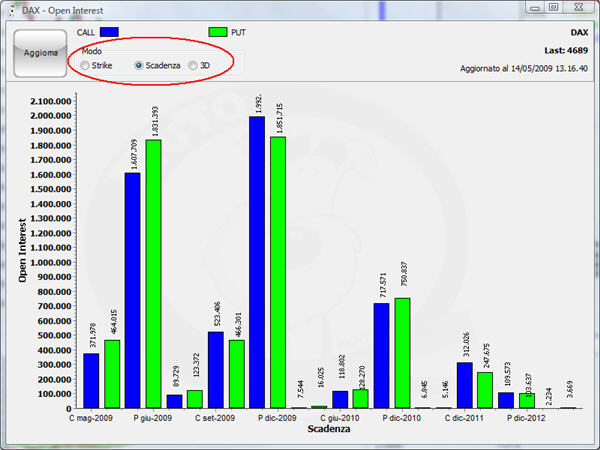This screenshot has width=600, height=450.
Task: Click the blue bar labeled 523.406
Action: coord(215,369)
